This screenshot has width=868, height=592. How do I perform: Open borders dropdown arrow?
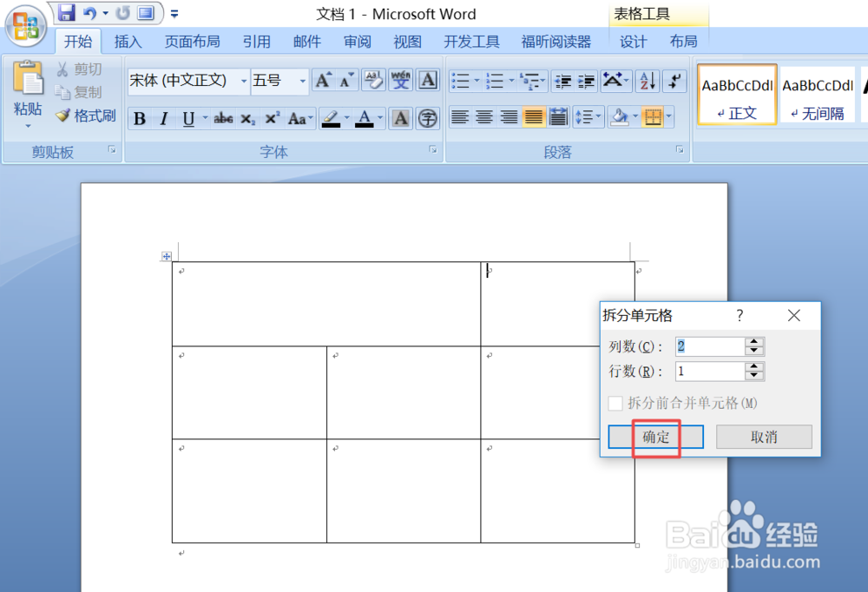click(668, 117)
